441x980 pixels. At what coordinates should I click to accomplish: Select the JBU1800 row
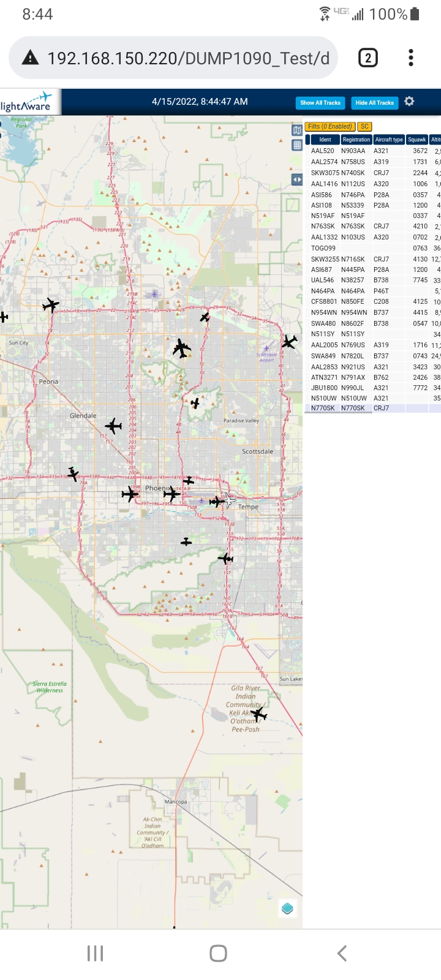coord(372,388)
